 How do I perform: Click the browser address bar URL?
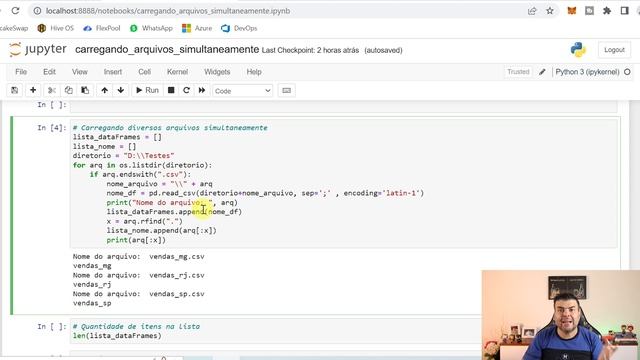point(168,11)
